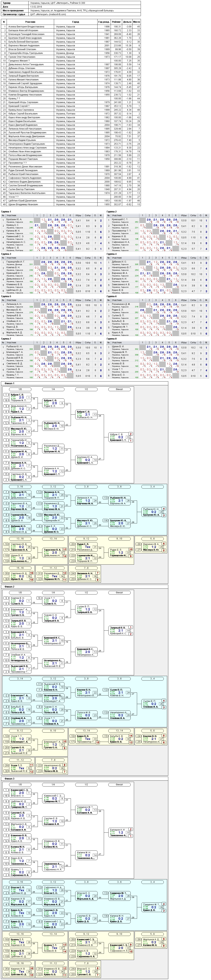Open participant Асеева Виктория Владиславовна row
This screenshot has width=211, height=980.
pyautogui.click(x=71, y=27)
